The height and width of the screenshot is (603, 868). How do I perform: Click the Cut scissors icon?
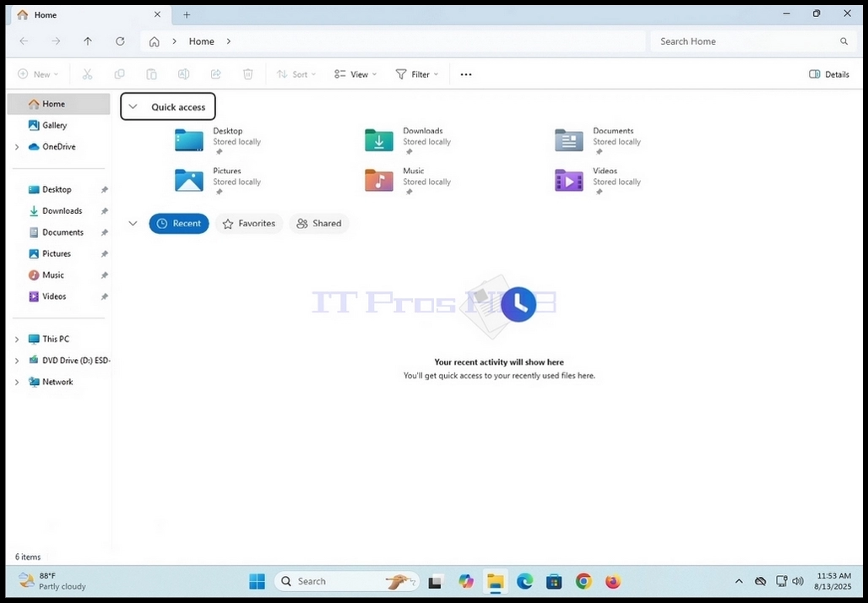[x=87, y=74]
